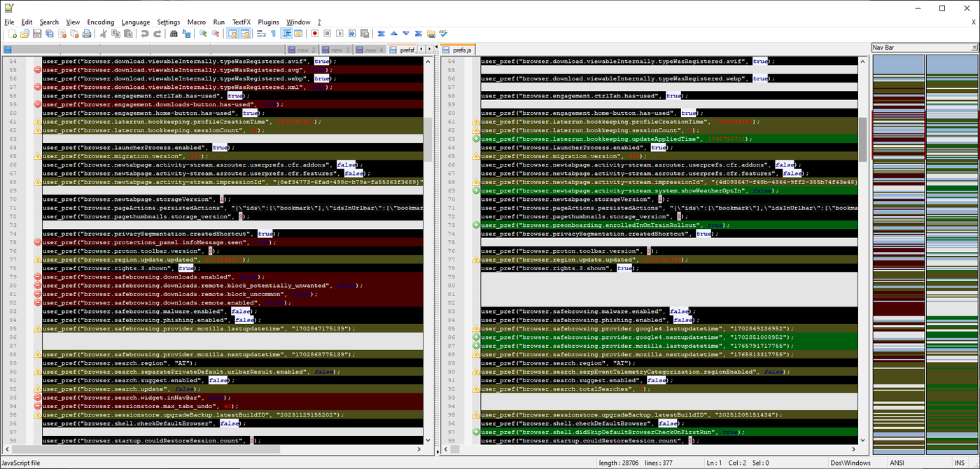Open the Language menu

tap(136, 22)
